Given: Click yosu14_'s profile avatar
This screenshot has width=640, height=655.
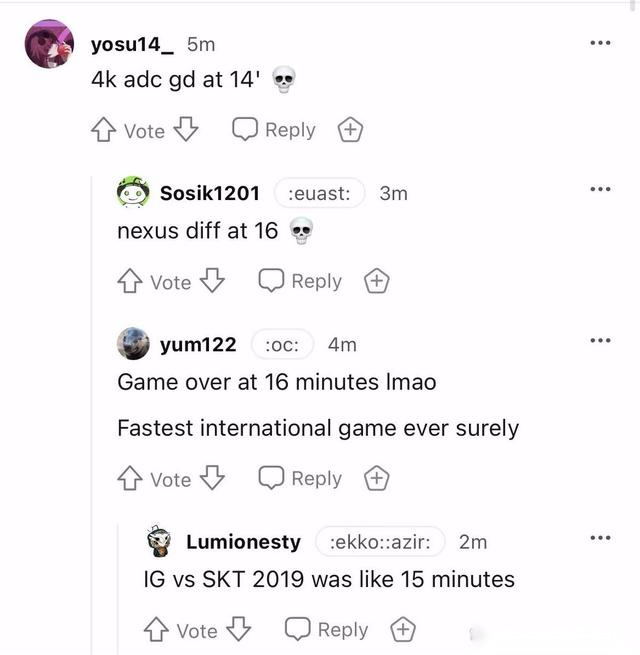Looking at the screenshot, I should click(49, 44).
